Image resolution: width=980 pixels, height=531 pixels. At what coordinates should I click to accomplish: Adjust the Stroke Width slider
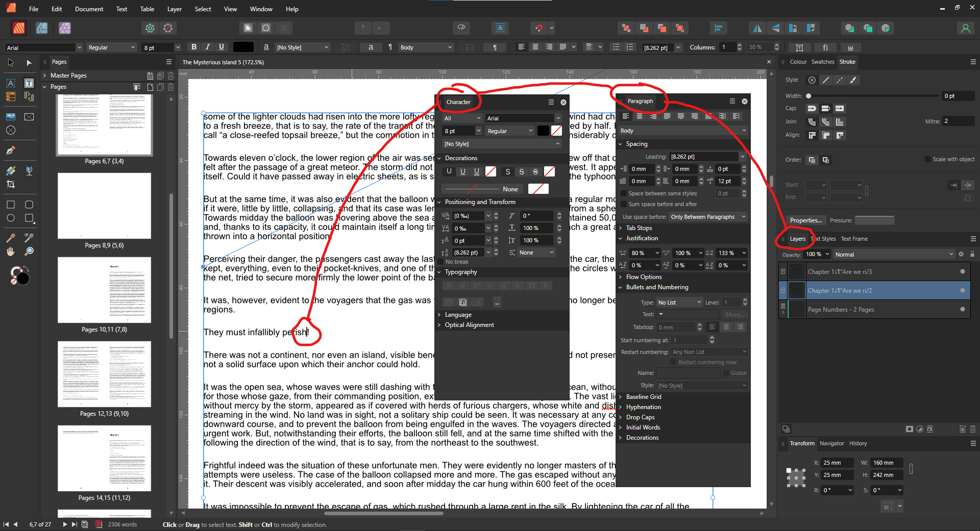pyautogui.click(x=872, y=96)
